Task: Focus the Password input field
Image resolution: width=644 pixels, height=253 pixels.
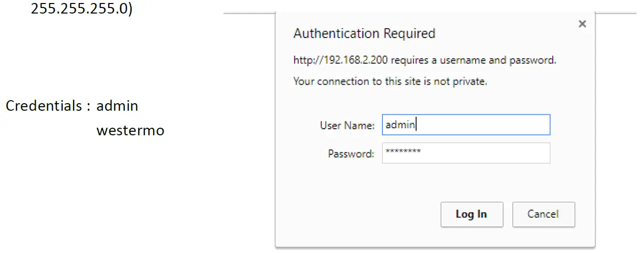Action: [466, 153]
